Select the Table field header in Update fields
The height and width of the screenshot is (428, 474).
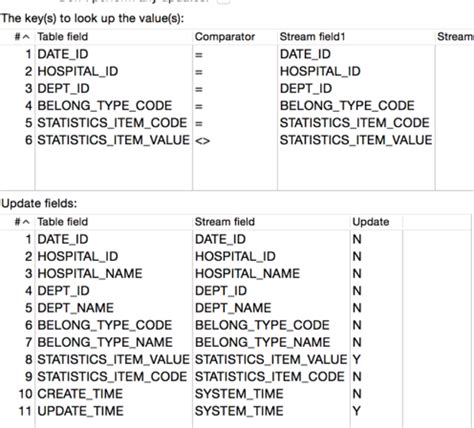[63, 222]
